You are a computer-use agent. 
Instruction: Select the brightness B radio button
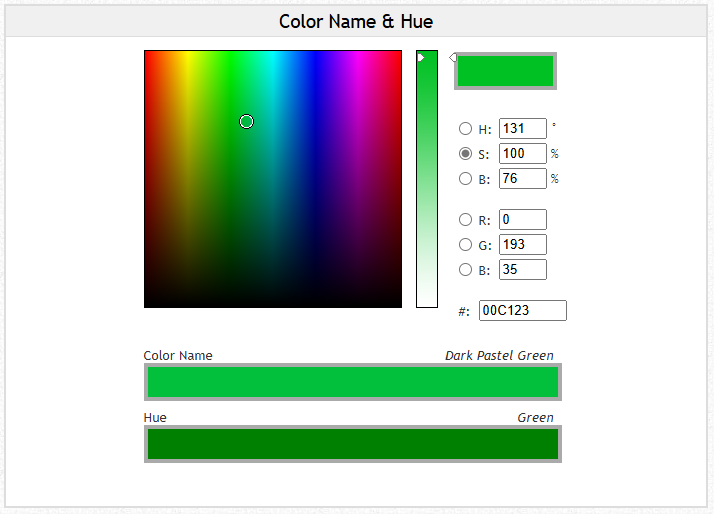click(x=465, y=179)
